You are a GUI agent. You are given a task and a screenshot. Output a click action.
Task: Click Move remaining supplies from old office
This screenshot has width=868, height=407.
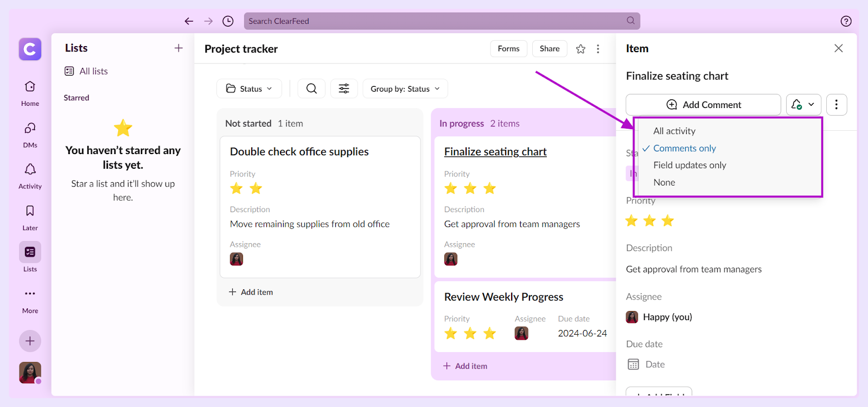pos(310,224)
